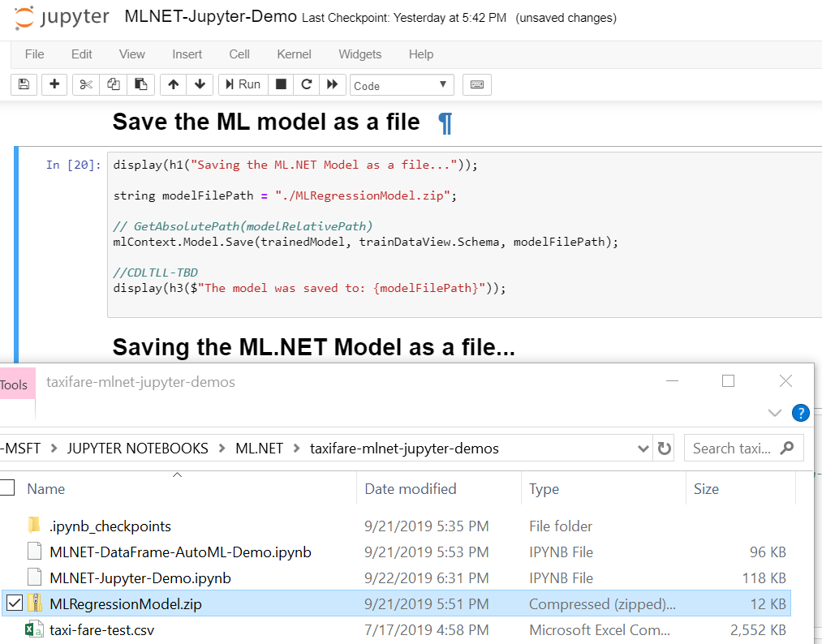Viewport: 822px width, 644px height.
Task: Open the Edit menu
Action: pyautogui.click(x=81, y=54)
